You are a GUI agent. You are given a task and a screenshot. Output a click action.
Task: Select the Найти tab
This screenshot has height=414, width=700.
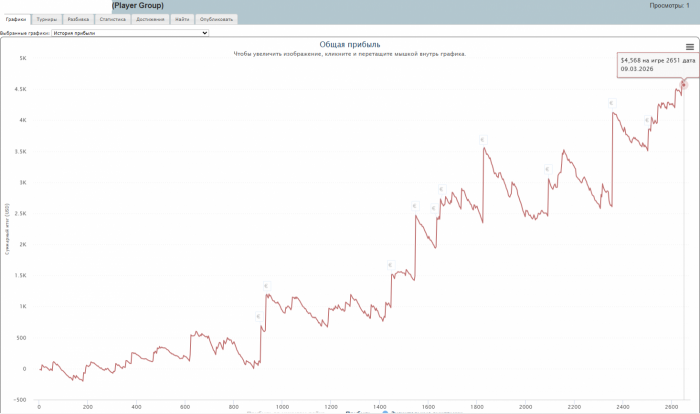182,19
